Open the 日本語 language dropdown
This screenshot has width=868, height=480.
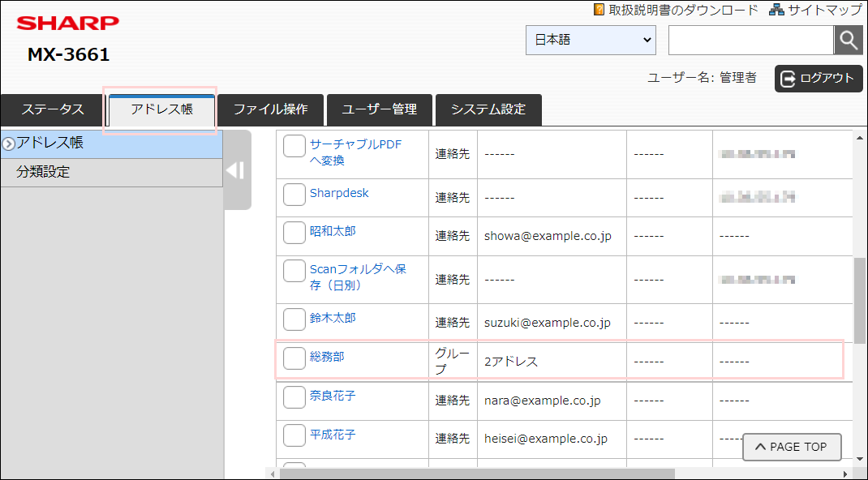(x=591, y=40)
